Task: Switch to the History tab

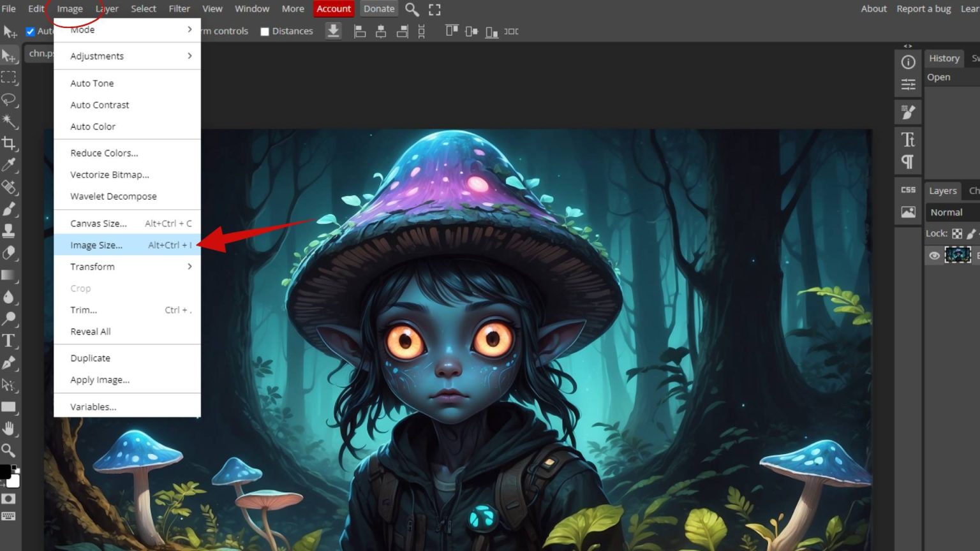Action: (x=944, y=58)
